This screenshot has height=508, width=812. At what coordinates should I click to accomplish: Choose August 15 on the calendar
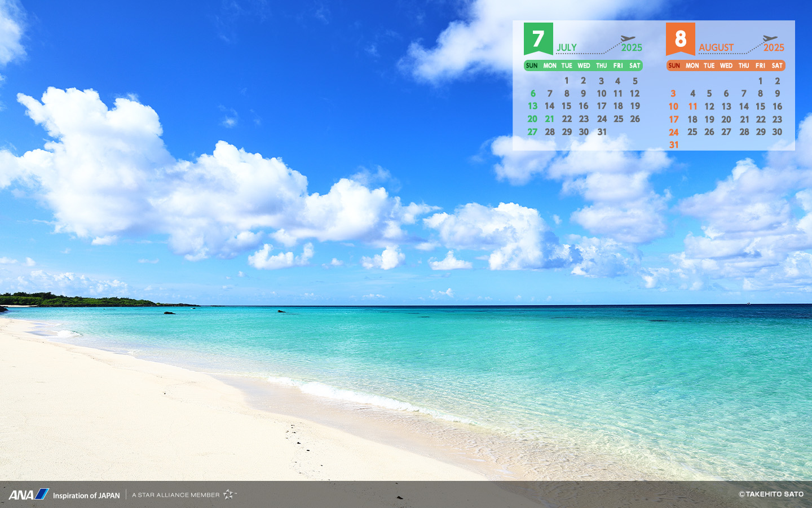pyautogui.click(x=760, y=106)
